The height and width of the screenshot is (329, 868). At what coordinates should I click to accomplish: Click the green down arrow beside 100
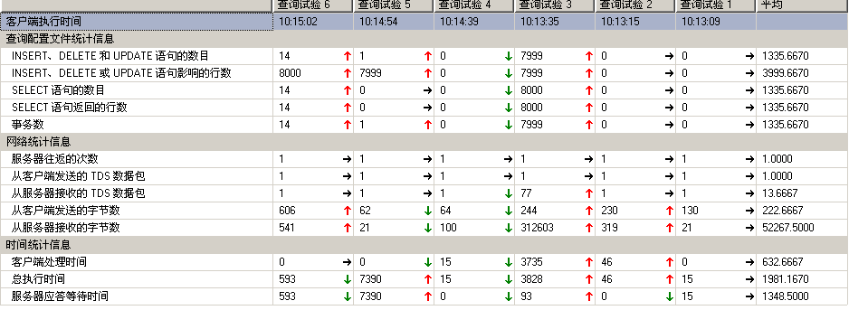click(x=508, y=228)
